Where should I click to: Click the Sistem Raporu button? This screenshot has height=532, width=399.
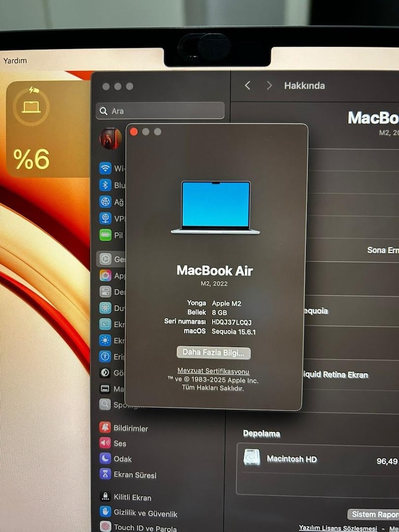point(373,514)
